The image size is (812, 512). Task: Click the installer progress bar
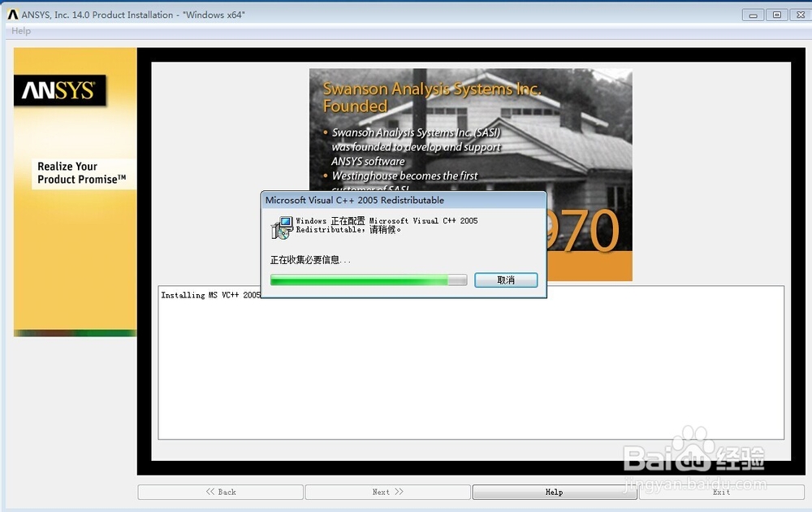point(369,280)
